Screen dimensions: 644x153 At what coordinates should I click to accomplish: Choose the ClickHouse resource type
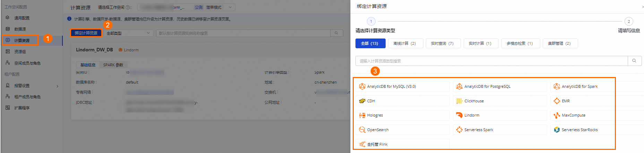point(500,101)
